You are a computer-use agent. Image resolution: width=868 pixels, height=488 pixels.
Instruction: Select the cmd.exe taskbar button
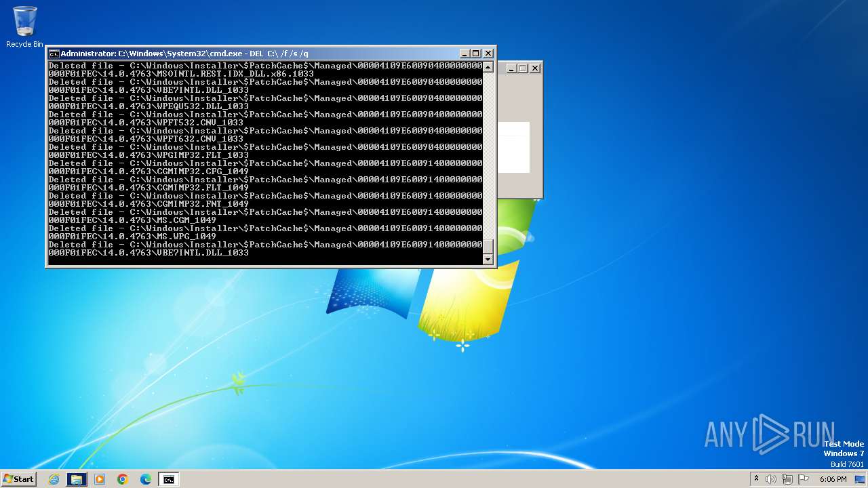click(x=168, y=479)
